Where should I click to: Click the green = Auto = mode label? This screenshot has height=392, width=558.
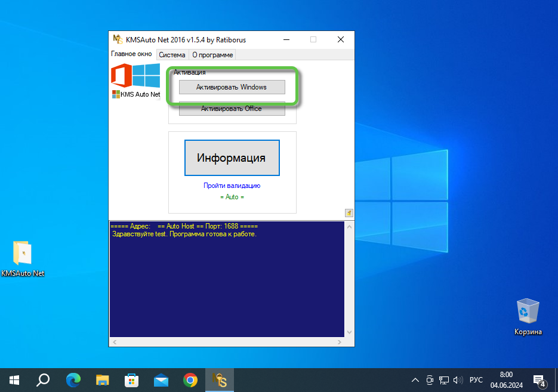(232, 197)
